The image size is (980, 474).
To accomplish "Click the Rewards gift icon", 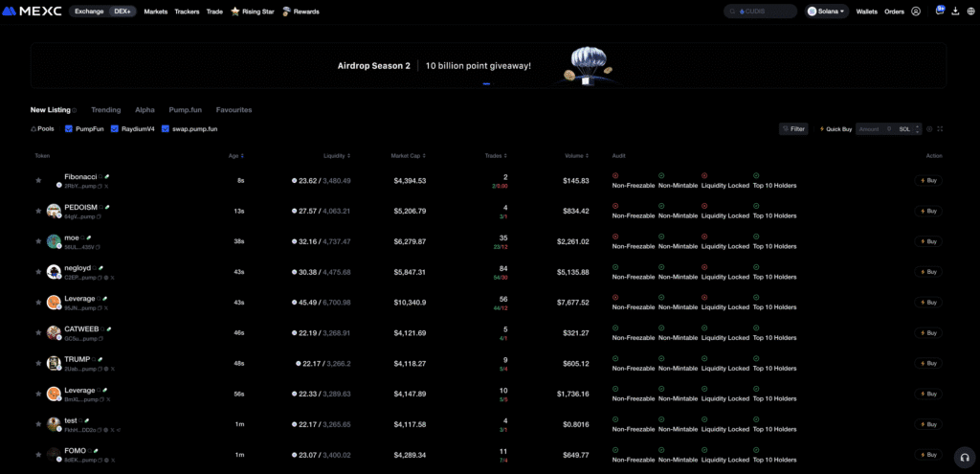I will pos(286,11).
